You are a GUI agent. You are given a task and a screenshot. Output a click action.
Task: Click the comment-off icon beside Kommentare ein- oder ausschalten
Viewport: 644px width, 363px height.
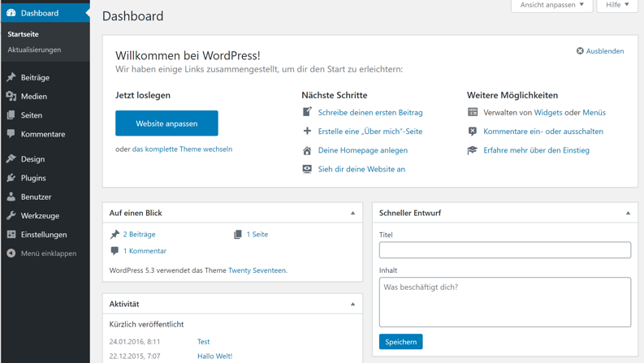[x=473, y=132]
